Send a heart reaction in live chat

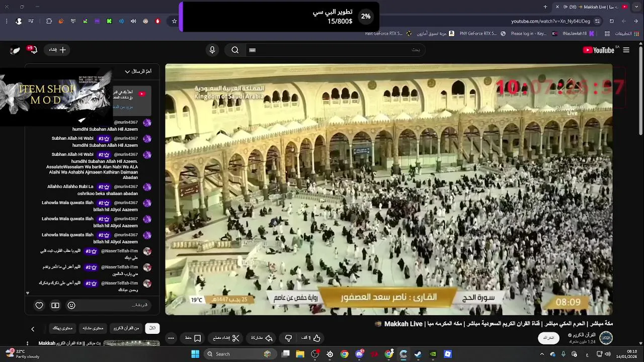39,305
